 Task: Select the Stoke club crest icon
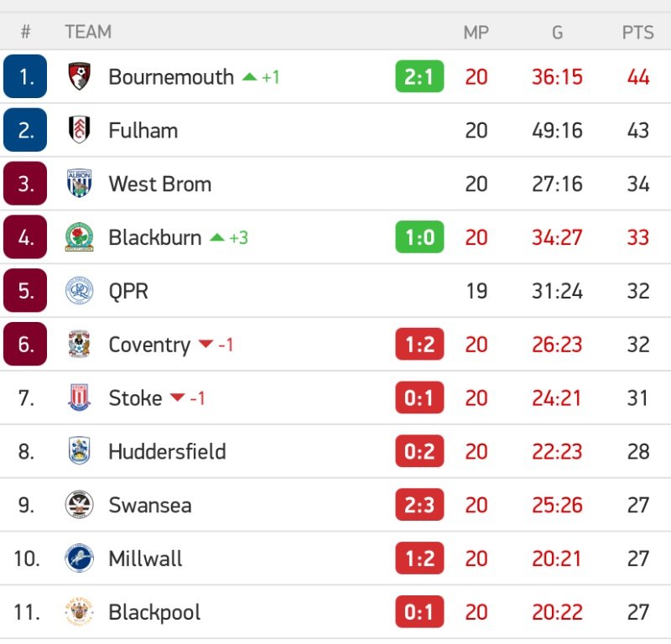(79, 397)
